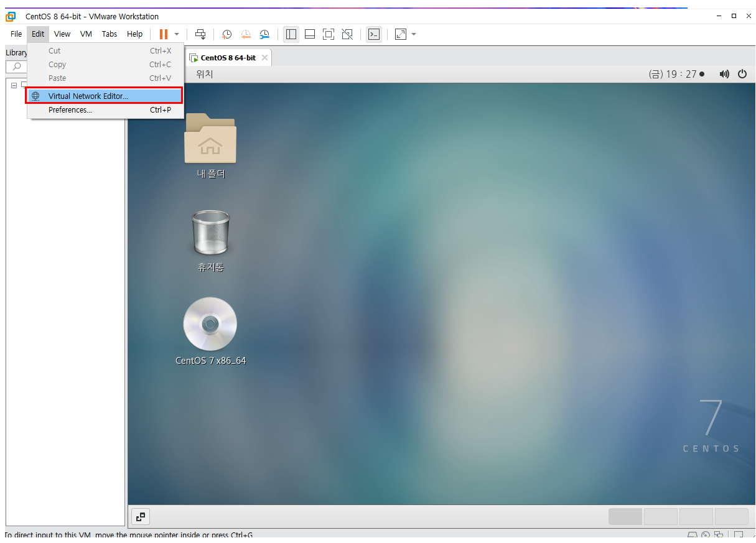
Task: Switch to Unity mode
Action: click(x=347, y=34)
